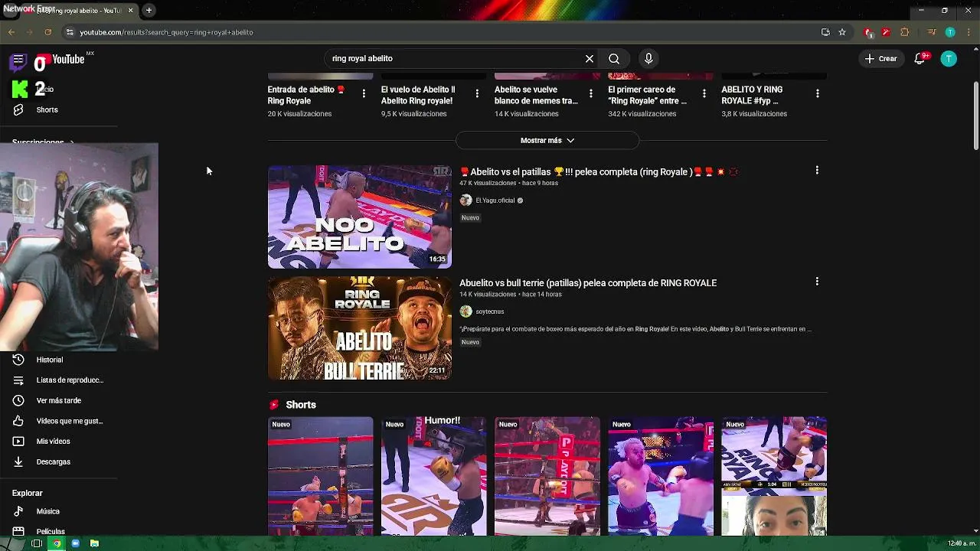Viewport: 980px width, 551px height.
Task: Click the Chrome icon in the taskbar
Action: 56,543
